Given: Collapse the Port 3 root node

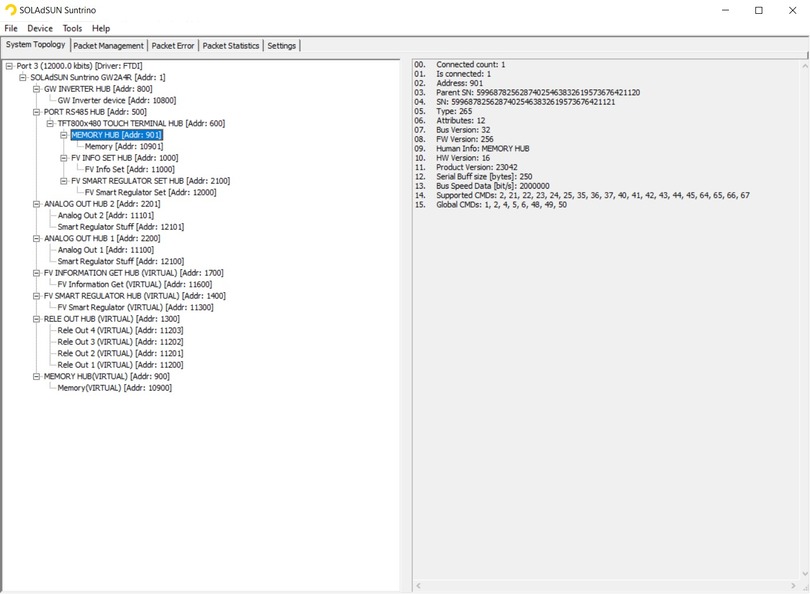Looking at the screenshot, I should coord(9,66).
